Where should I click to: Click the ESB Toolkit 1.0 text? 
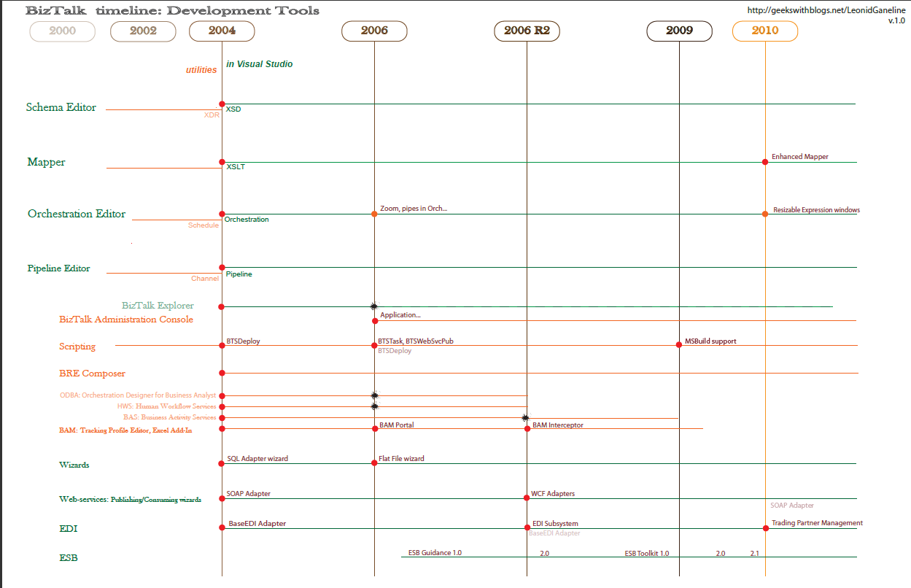pos(647,554)
